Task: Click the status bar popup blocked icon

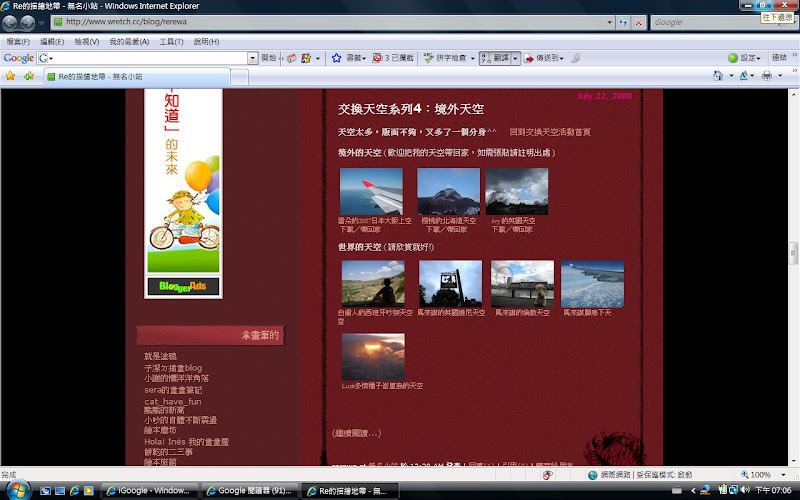Action: tap(547, 475)
